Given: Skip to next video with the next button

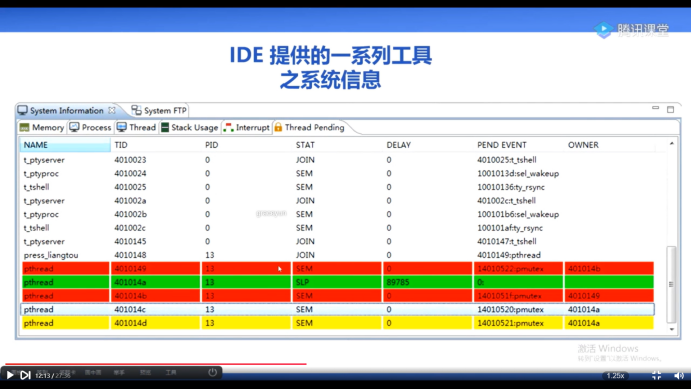Looking at the screenshot, I should 25,375.
